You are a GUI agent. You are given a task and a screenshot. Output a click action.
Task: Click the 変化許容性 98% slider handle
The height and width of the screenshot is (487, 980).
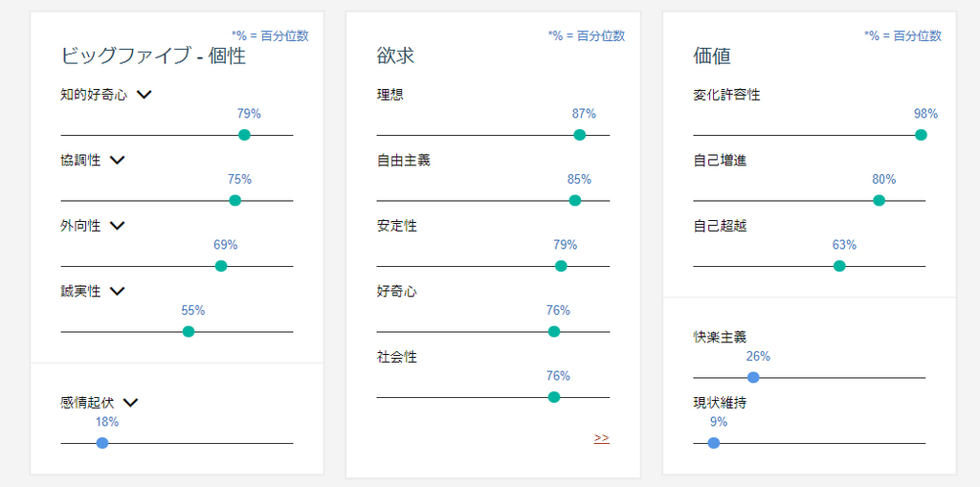[x=921, y=135]
